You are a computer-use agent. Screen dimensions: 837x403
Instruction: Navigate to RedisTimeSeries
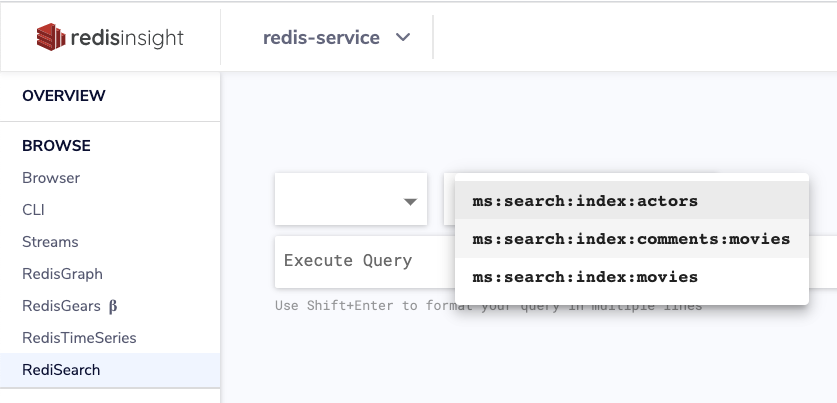pos(79,338)
